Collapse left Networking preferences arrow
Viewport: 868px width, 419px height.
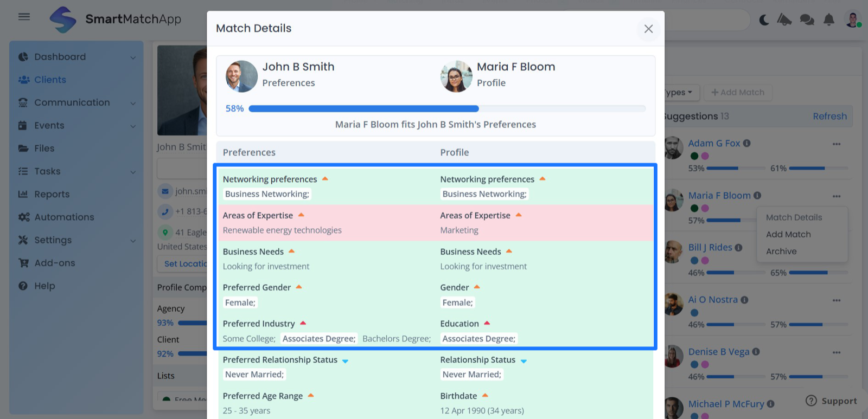click(325, 178)
